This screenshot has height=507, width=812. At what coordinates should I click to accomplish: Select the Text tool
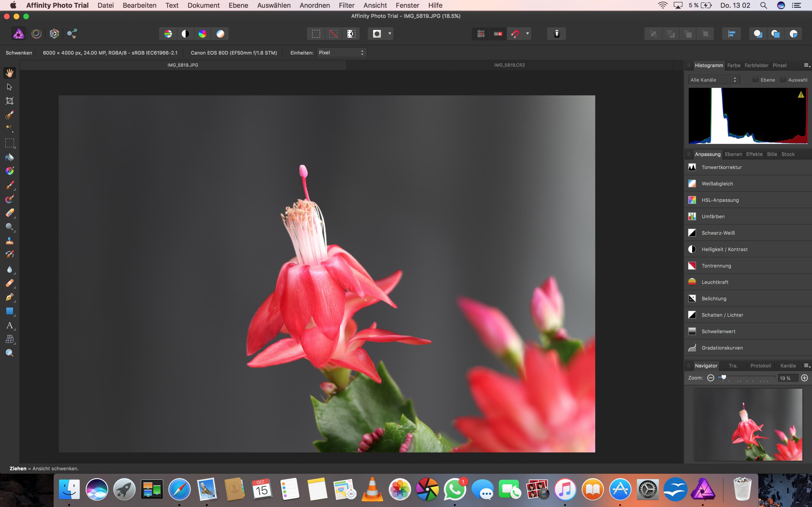(9, 325)
